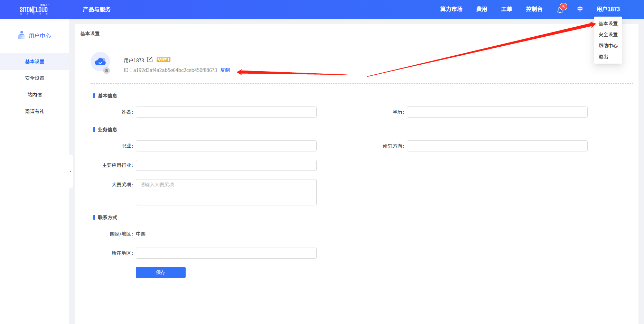
Task: Open notifications via the bell icon
Action: pos(559,9)
